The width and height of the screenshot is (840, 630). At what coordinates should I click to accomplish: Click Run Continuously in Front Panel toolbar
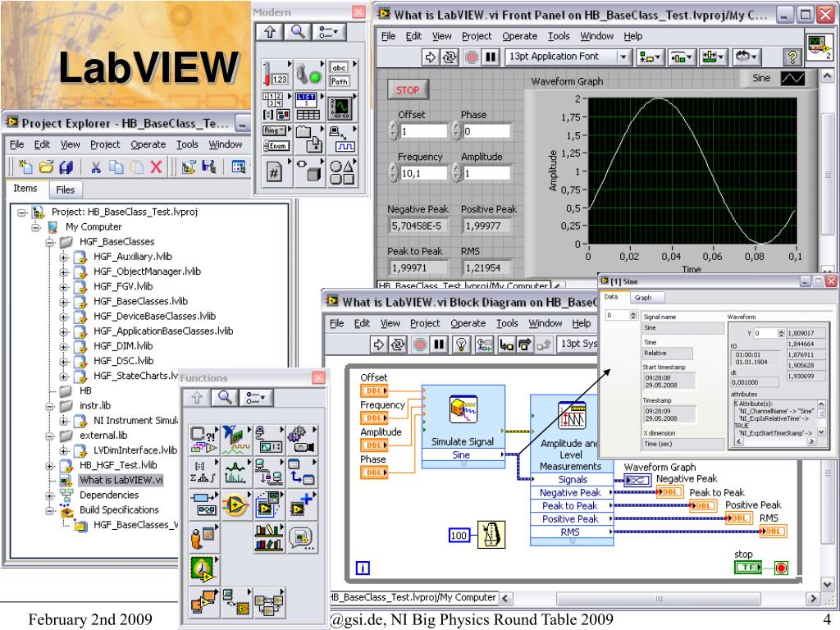click(x=449, y=57)
